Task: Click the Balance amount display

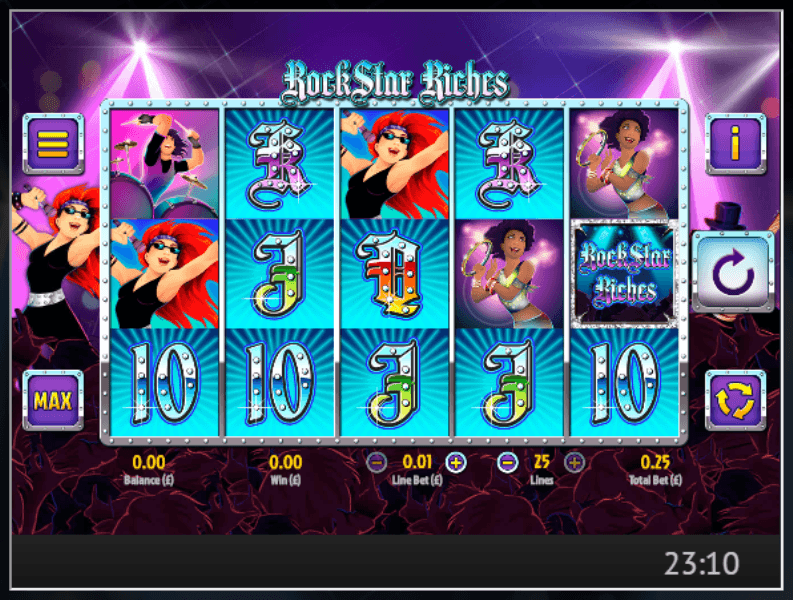Action: click(x=149, y=462)
